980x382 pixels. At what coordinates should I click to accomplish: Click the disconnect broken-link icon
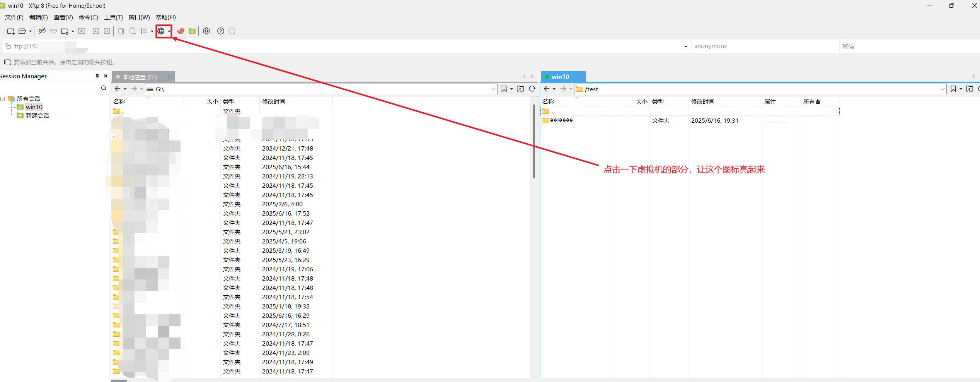(x=42, y=31)
